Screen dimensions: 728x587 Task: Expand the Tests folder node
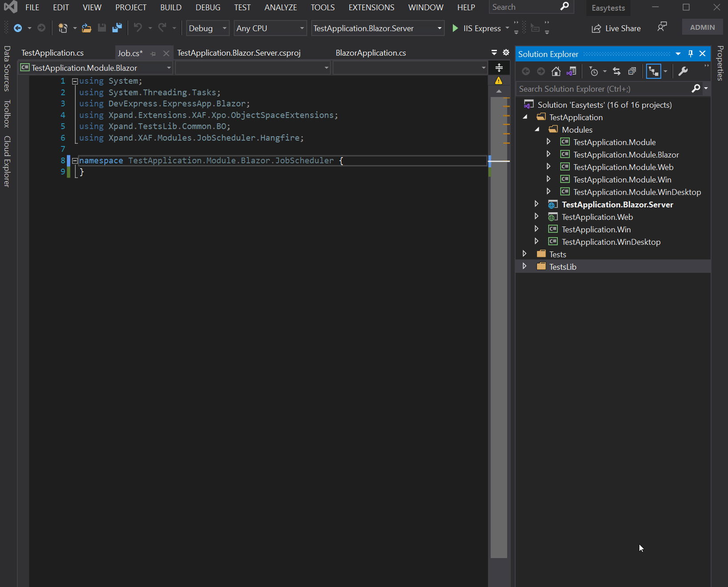525,254
